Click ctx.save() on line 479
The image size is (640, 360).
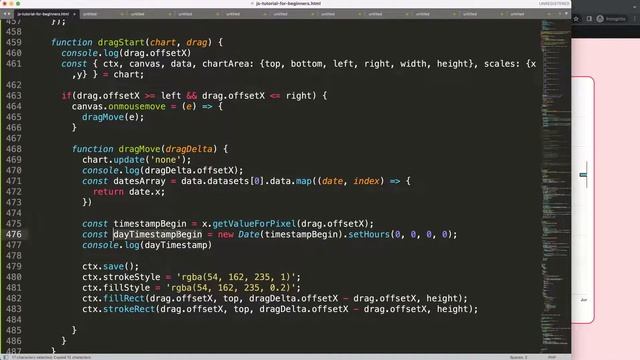click(x=111, y=266)
